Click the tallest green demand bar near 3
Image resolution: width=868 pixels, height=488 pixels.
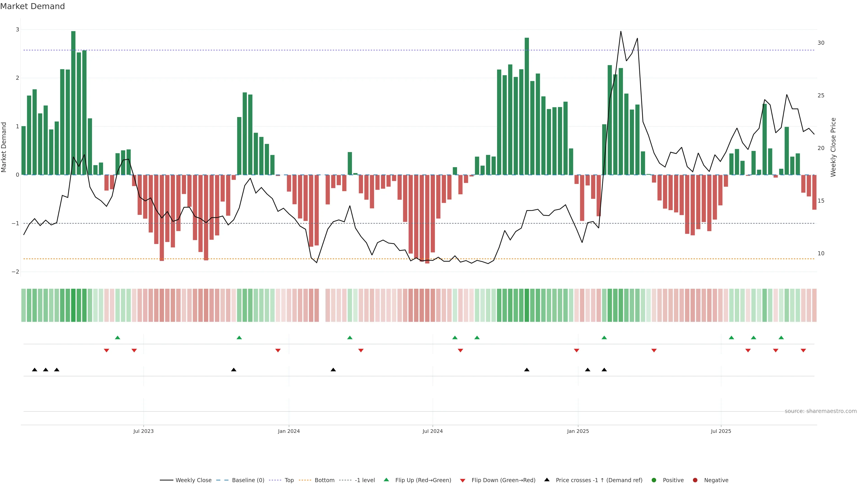pos(73,101)
